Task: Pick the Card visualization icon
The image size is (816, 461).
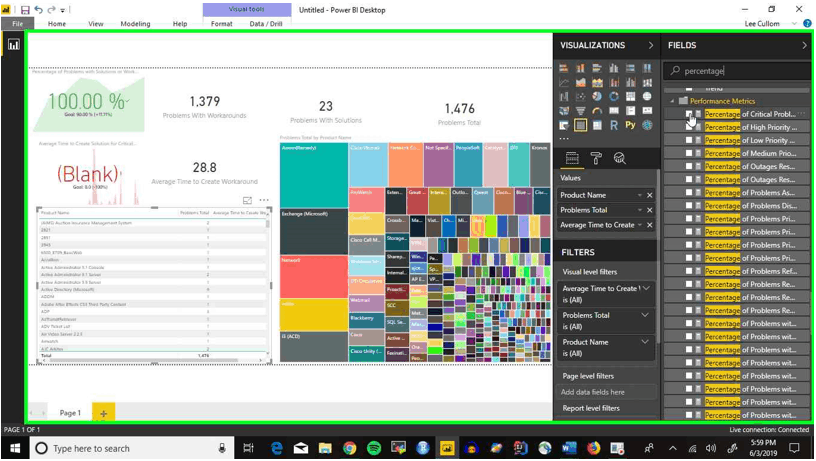Action: 614,110
